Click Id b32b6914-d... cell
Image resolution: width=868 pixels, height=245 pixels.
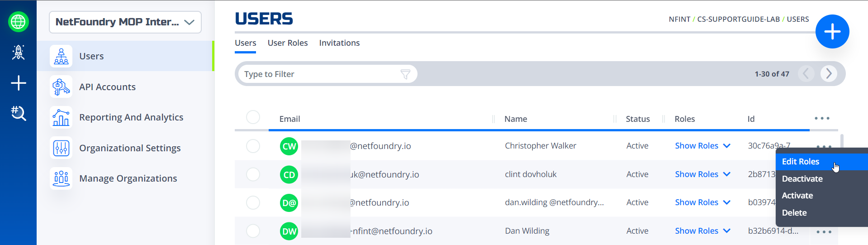click(x=773, y=231)
